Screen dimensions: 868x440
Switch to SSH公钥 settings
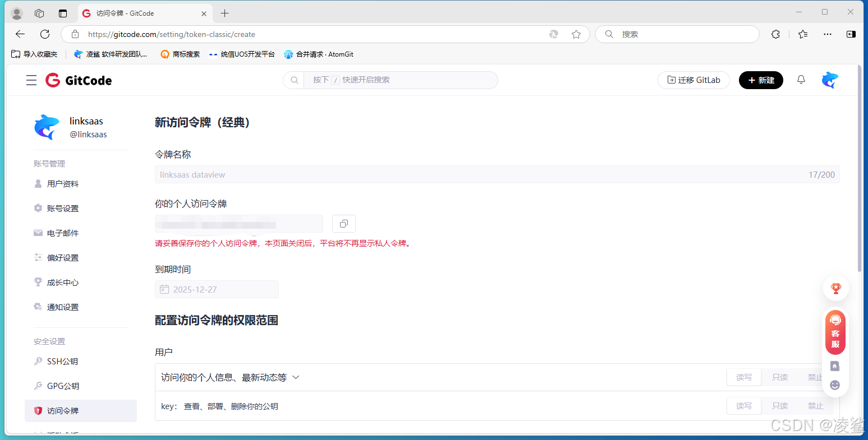(62, 361)
